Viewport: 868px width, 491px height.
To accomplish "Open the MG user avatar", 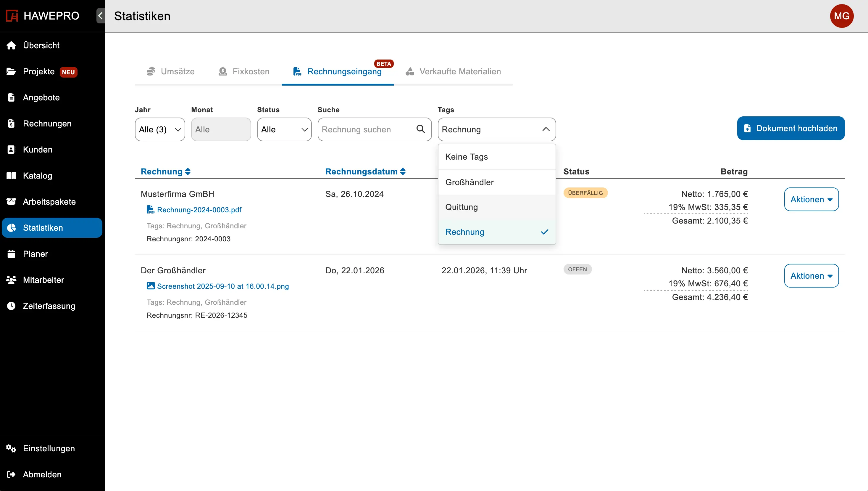I will pyautogui.click(x=841, y=16).
